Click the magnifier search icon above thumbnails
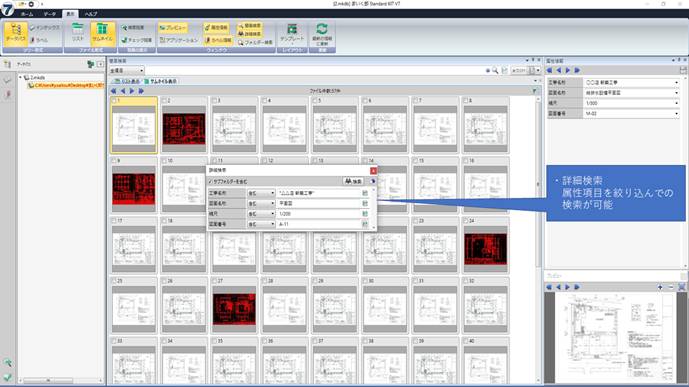This screenshot has width=689, height=387. tap(495, 70)
